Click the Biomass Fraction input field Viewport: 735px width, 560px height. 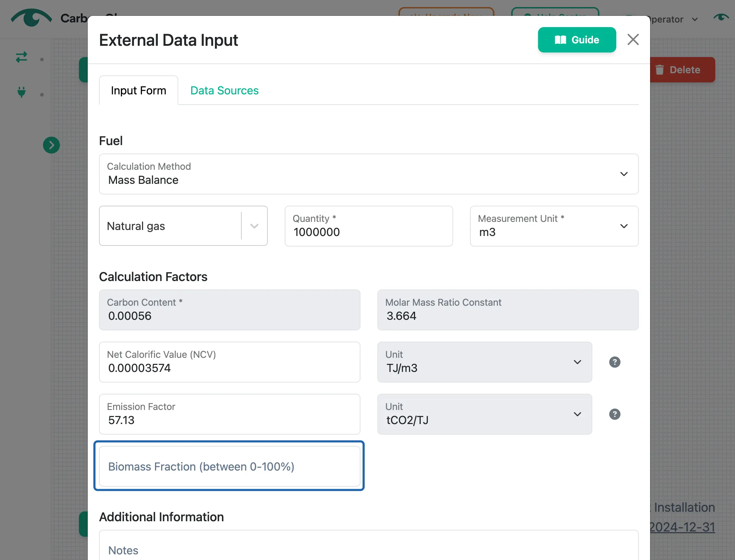(229, 466)
